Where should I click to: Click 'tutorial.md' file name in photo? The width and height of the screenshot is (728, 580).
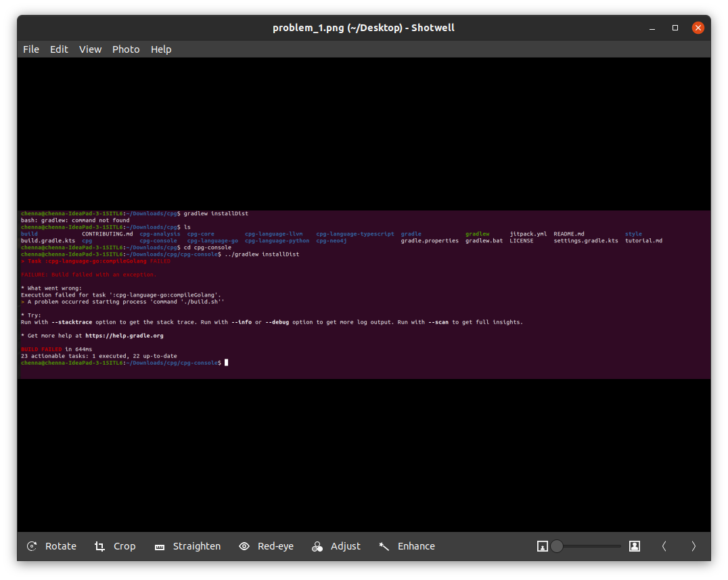coord(643,241)
